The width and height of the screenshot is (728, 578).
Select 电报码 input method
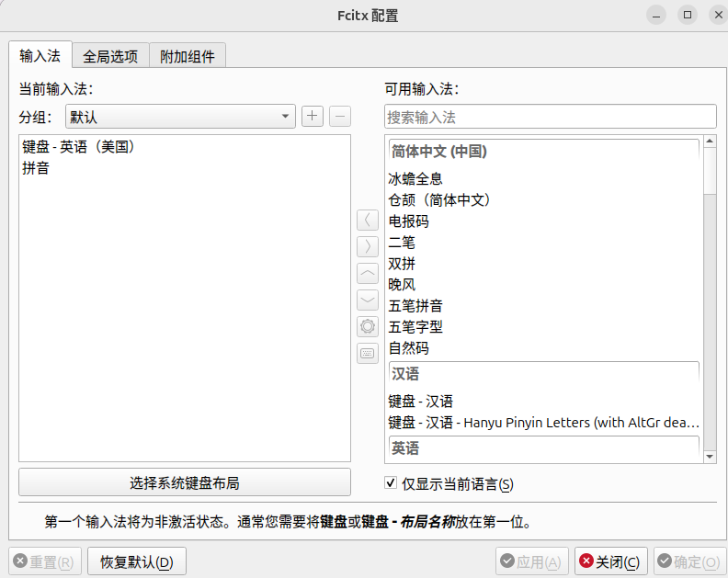pyautogui.click(x=543, y=221)
